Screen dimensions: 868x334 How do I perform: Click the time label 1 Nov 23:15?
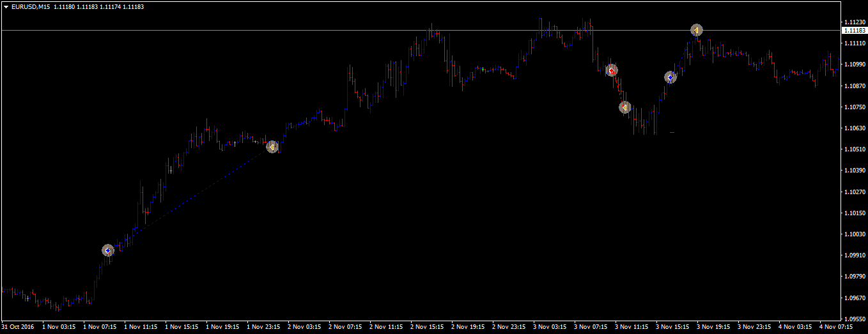[x=263, y=327]
